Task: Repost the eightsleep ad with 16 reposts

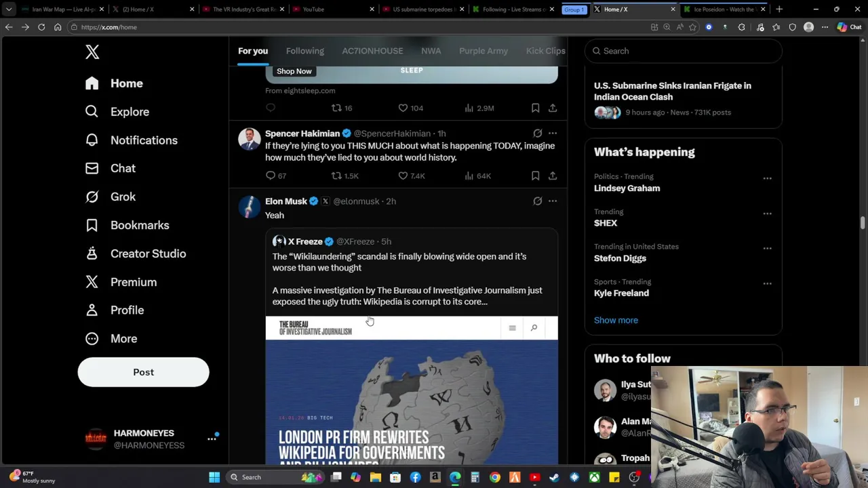Action: pos(341,108)
